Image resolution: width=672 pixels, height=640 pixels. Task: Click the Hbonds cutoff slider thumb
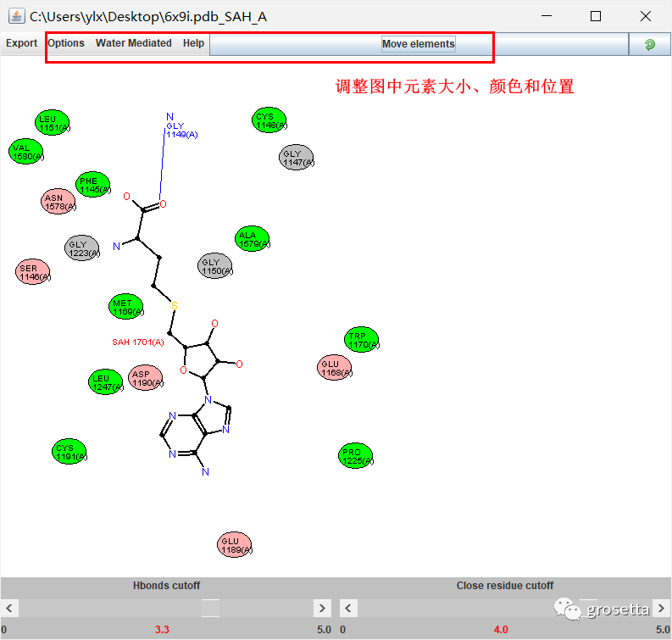[210, 608]
